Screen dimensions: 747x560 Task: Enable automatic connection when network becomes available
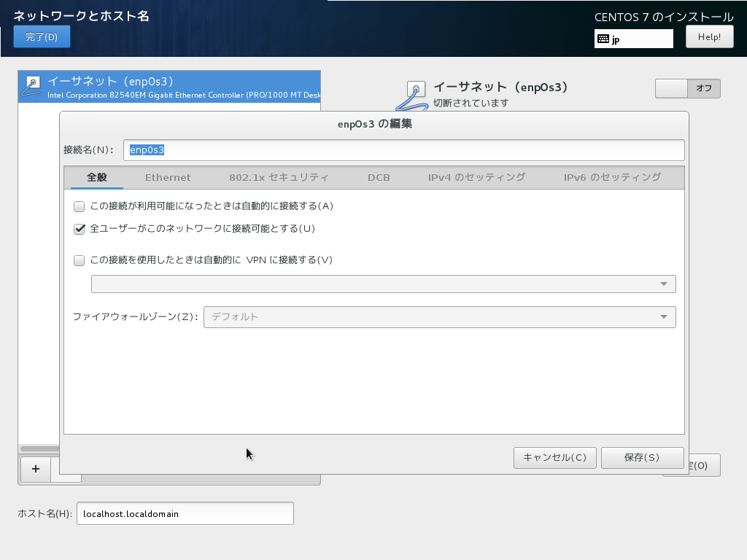[x=79, y=206]
